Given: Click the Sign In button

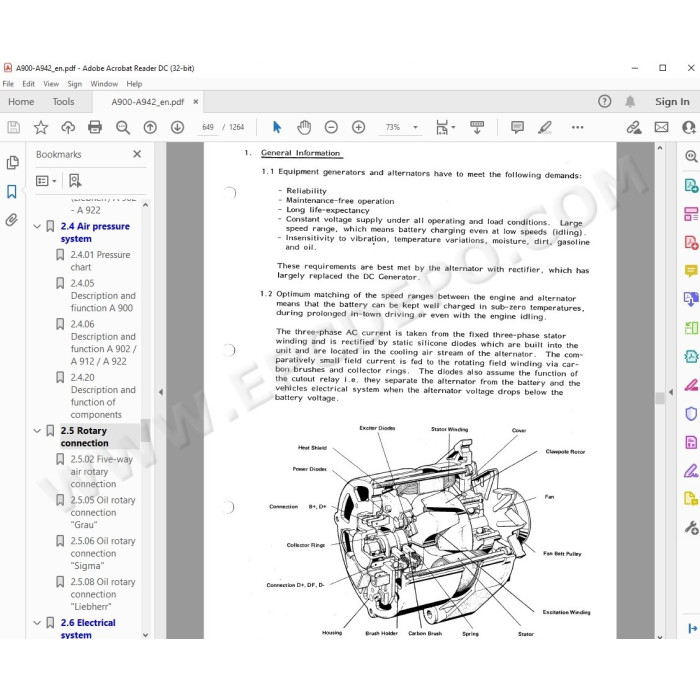Looking at the screenshot, I should tap(672, 101).
